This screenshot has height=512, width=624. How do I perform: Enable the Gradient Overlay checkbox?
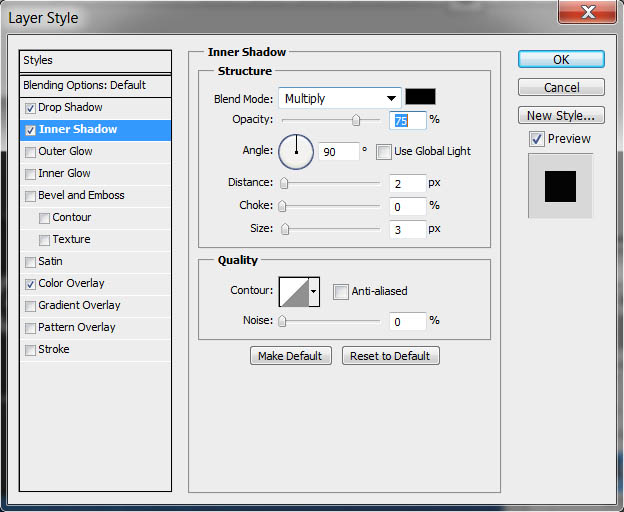click(x=30, y=306)
